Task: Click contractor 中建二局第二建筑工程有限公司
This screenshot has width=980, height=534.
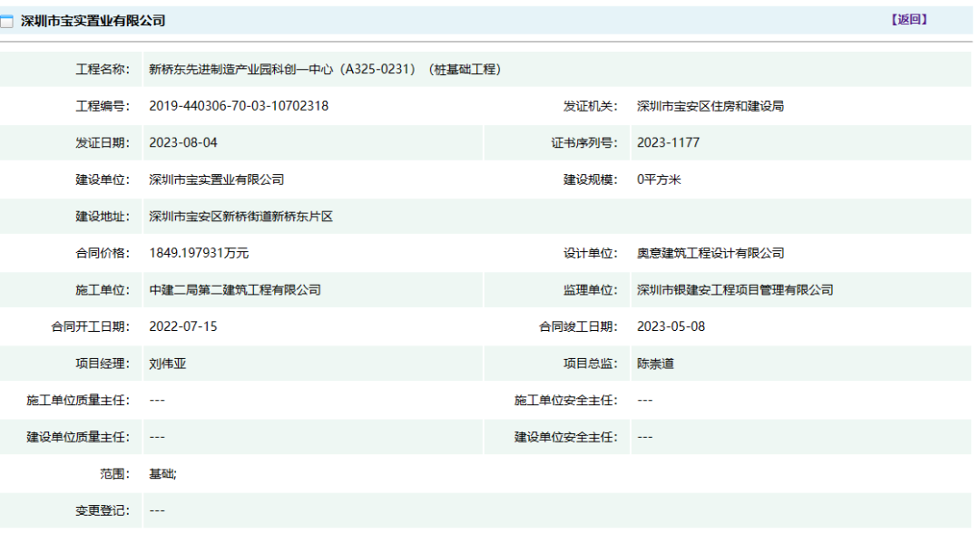Action: tap(235, 290)
